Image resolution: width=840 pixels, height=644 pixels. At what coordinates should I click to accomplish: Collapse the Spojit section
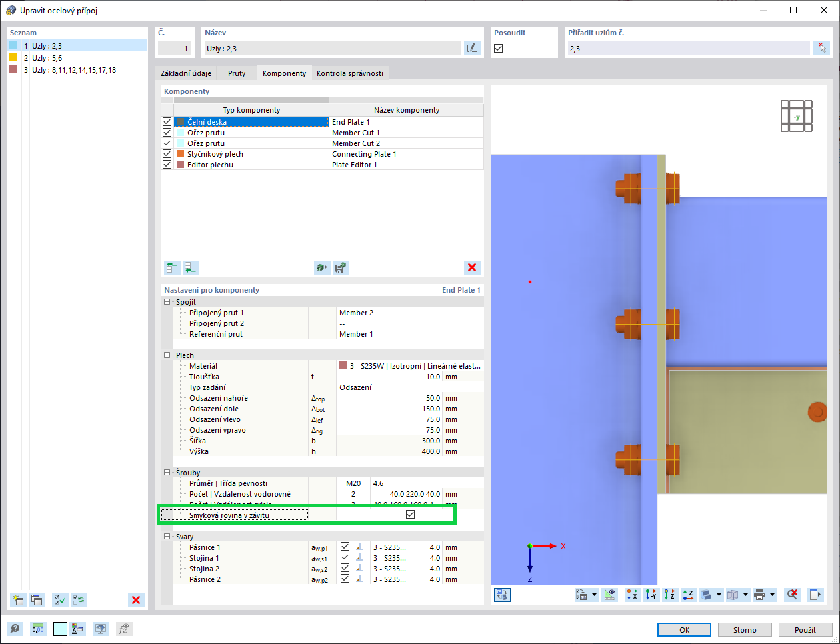point(167,302)
